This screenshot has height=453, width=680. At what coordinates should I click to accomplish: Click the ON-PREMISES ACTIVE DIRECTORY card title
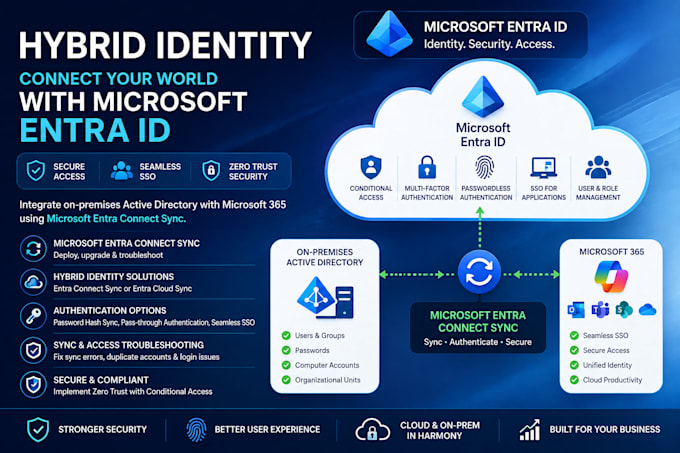324,257
